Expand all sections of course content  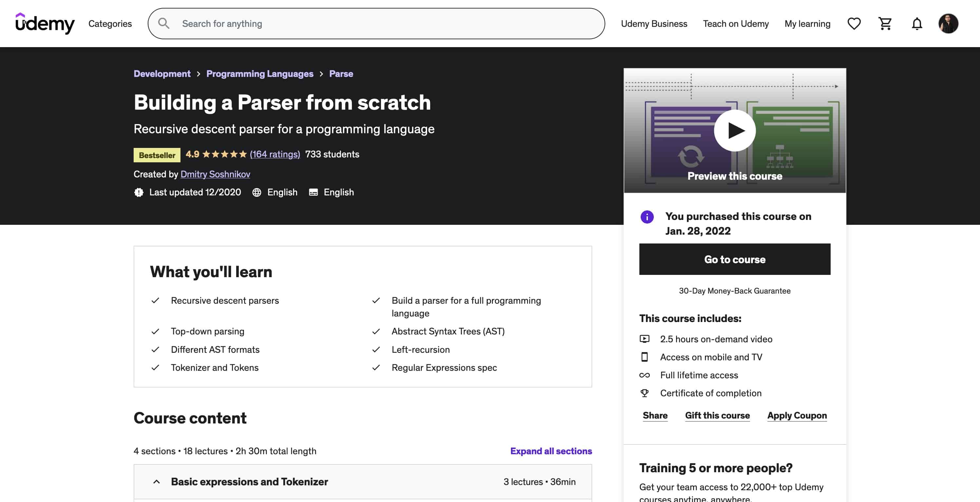coord(551,451)
